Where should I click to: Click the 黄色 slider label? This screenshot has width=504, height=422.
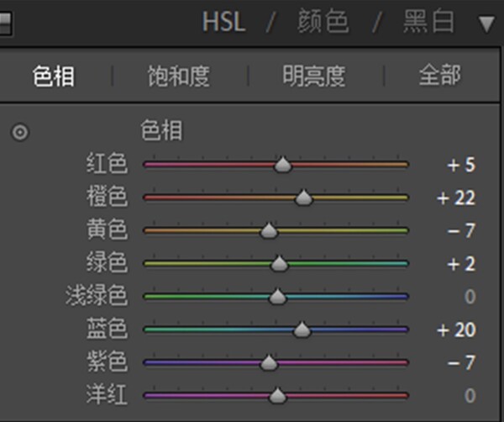107,229
